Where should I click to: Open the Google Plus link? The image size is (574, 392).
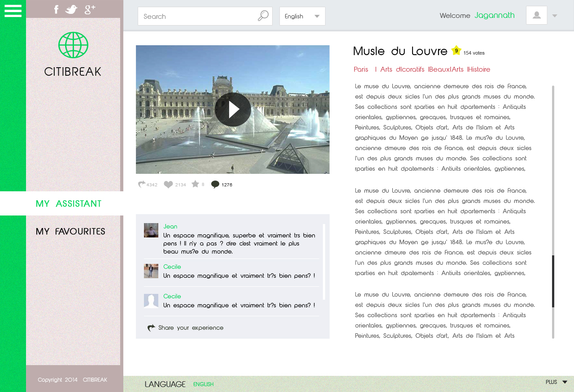click(x=90, y=9)
